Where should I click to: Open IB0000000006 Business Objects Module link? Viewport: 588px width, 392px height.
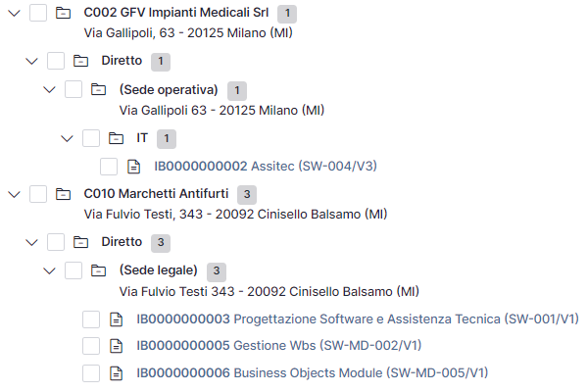click(313, 372)
